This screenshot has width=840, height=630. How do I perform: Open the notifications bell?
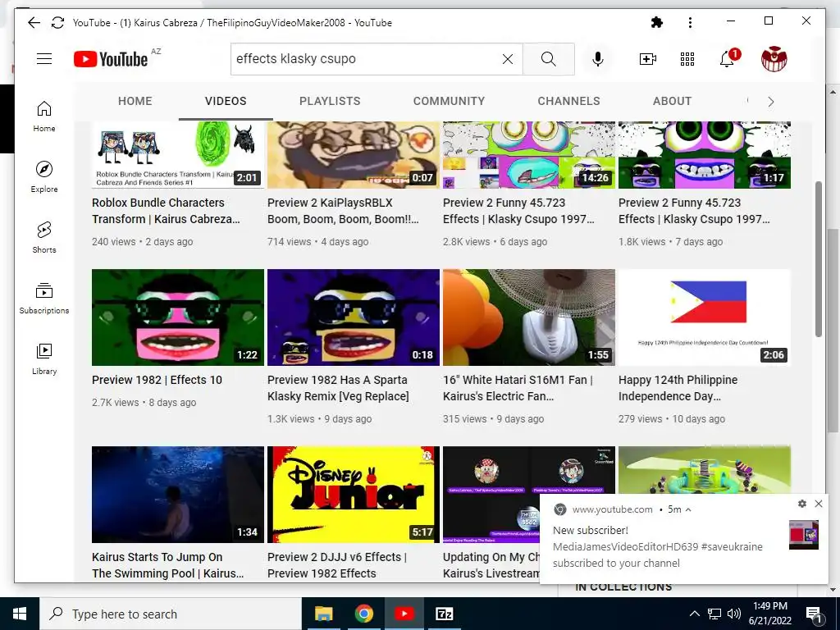727,59
